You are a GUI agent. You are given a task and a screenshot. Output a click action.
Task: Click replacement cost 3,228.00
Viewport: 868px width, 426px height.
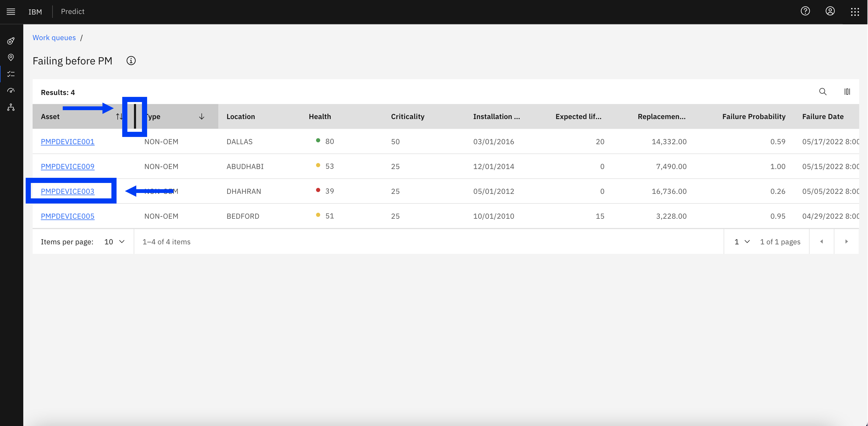click(671, 216)
